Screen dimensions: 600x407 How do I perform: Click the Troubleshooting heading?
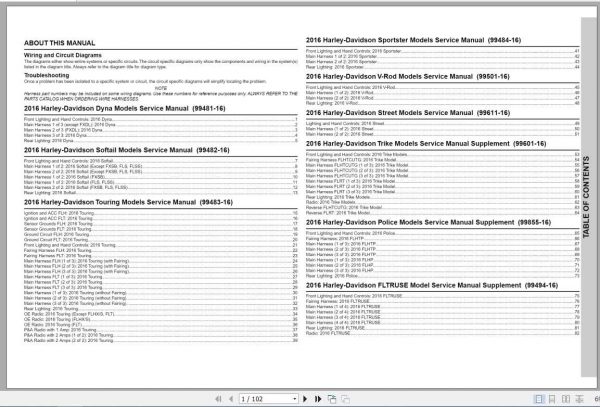pyautogui.click(x=47, y=75)
